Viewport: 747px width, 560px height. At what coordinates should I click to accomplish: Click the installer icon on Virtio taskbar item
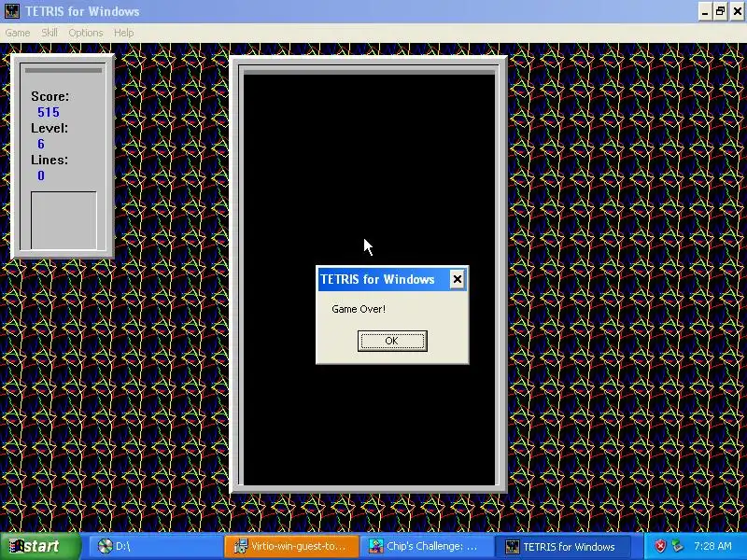pos(241,546)
